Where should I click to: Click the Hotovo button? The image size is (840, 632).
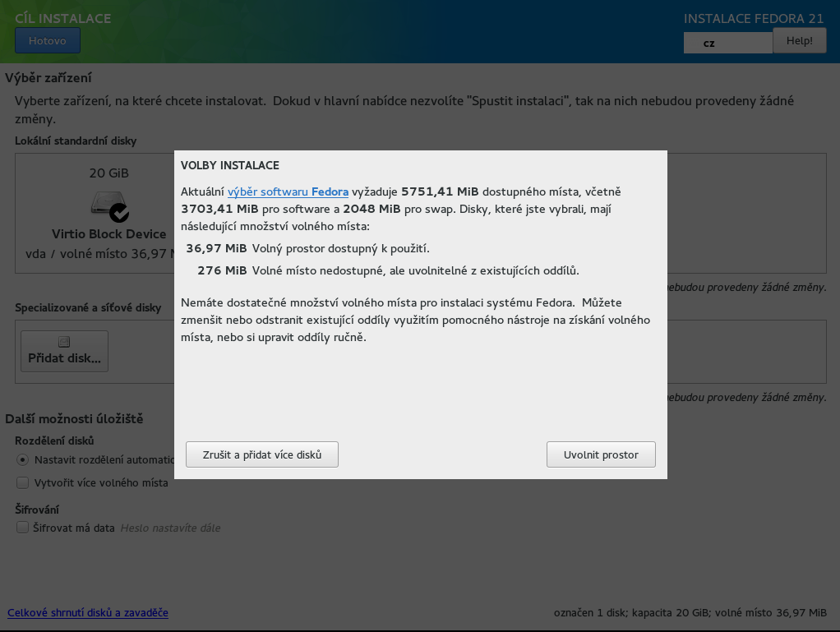47,40
